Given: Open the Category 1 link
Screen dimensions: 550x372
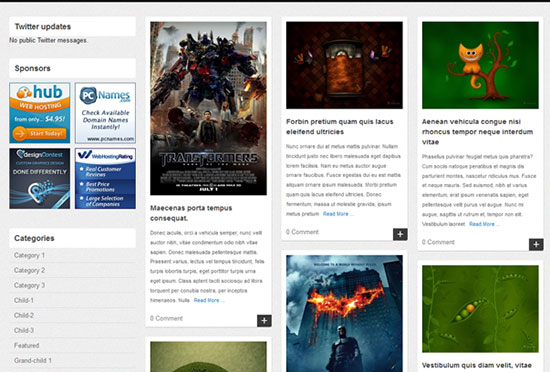Looking at the screenshot, I should [29, 255].
